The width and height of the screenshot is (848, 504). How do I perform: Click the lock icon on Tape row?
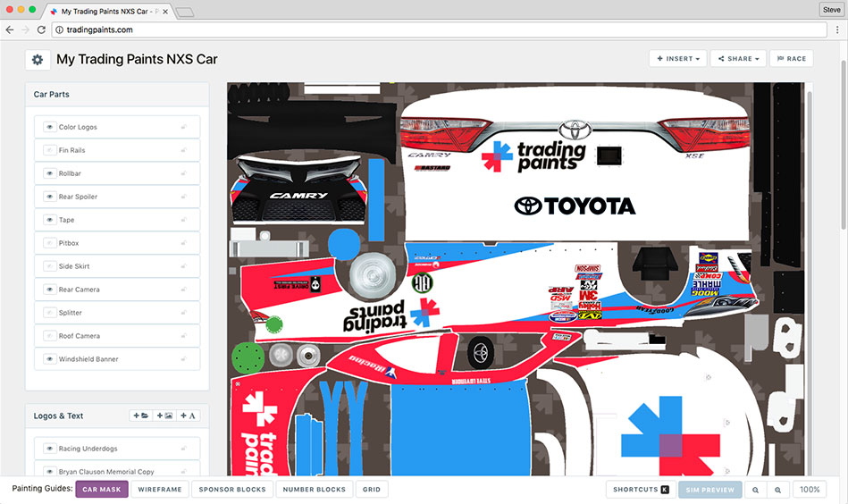(184, 220)
